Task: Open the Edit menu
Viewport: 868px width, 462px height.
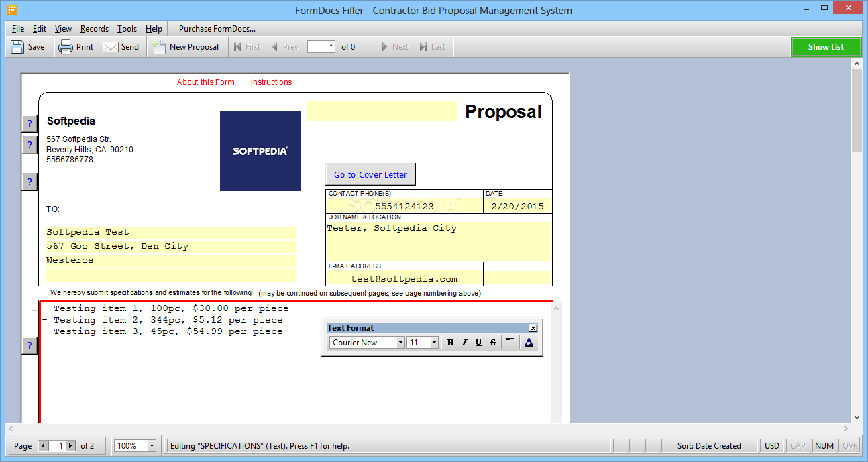Action: [40, 29]
